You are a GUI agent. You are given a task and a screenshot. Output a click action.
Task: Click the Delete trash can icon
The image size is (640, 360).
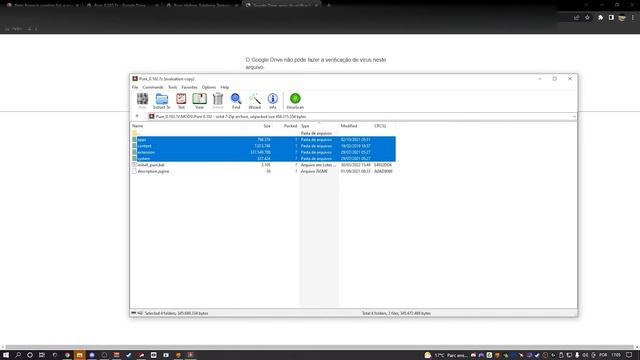pyautogui.click(x=218, y=101)
